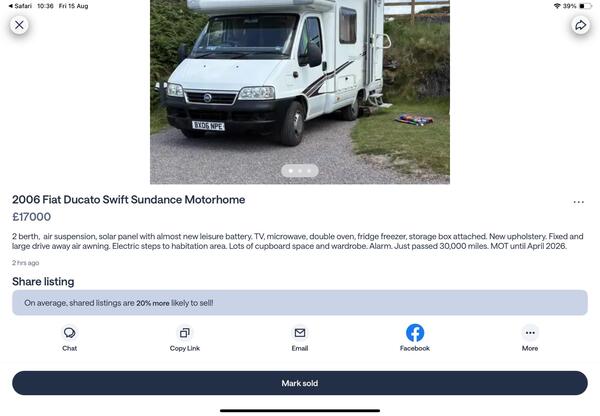
Task: Mark the motorhome listing as sold
Action: [300, 383]
